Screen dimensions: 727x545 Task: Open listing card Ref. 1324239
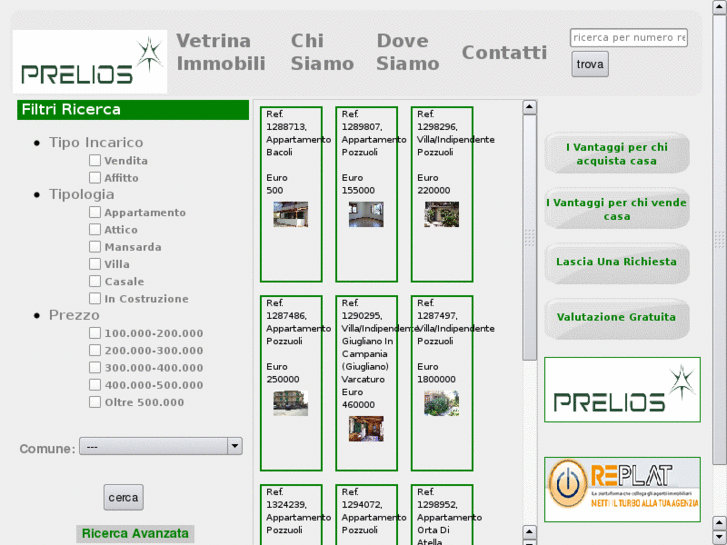[291, 515]
